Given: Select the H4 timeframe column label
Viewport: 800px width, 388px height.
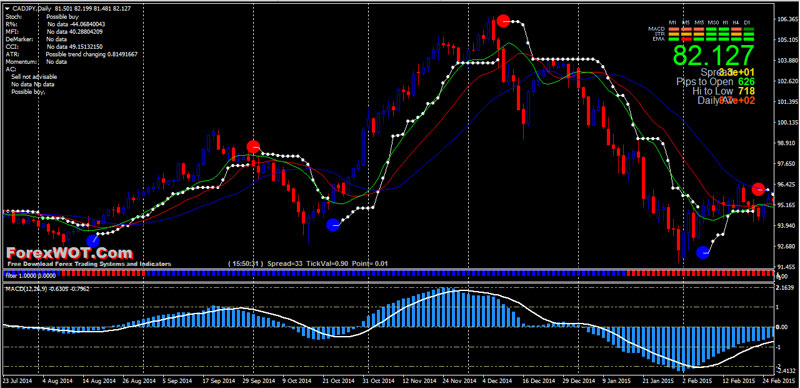Looking at the screenshot, I should (736, 23).
